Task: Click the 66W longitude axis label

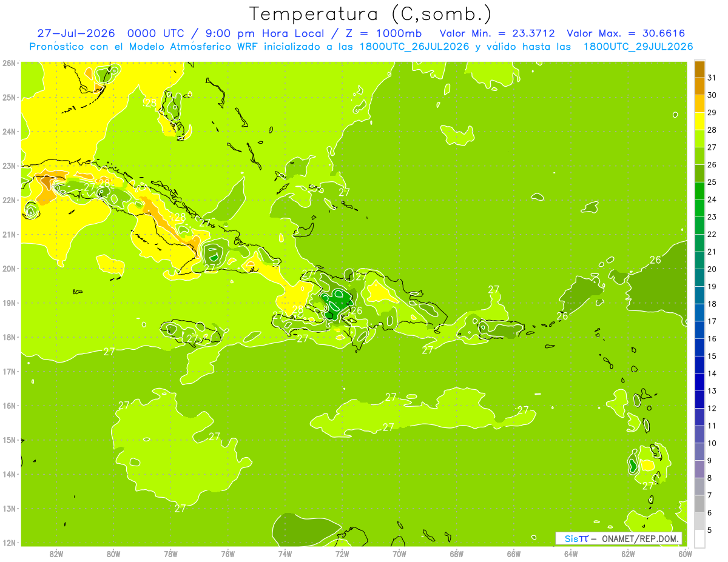Action: 514,554
